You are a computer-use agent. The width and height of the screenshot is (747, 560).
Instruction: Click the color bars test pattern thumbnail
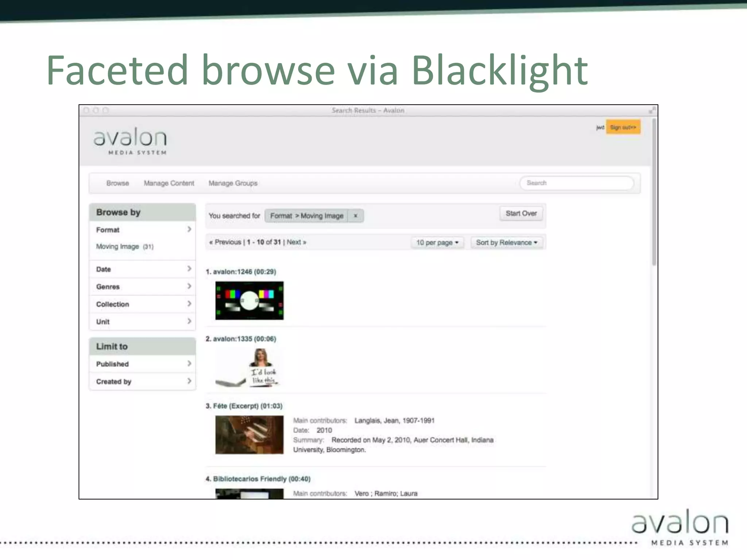point(249,300)
